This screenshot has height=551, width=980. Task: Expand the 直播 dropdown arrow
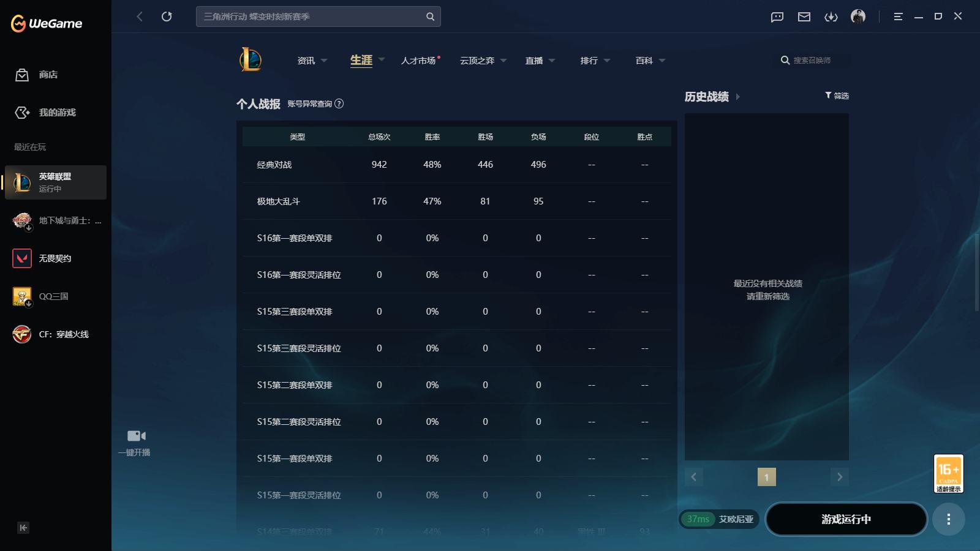pos(552,61)
